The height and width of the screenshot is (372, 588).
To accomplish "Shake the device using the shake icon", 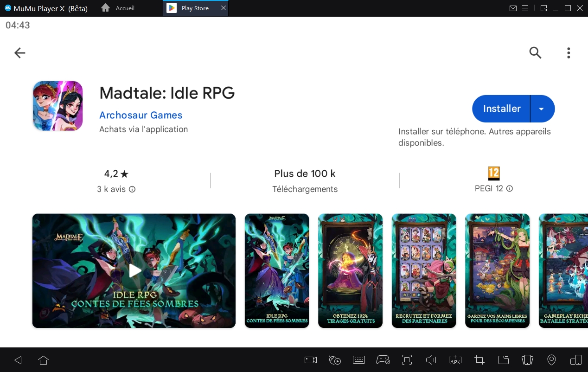I will pyautogui.click(x=527, y=360).
